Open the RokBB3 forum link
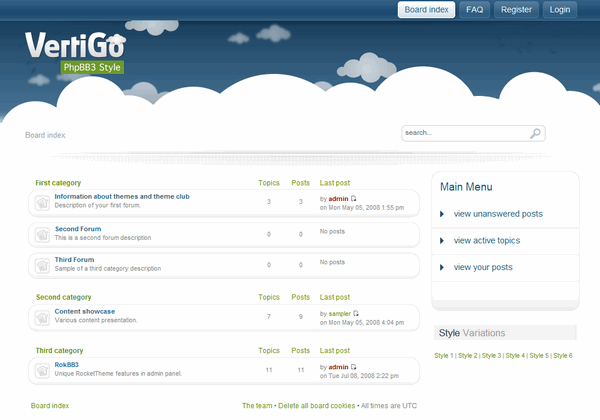The width and height of the screenshot is (600, 420). 67,365
